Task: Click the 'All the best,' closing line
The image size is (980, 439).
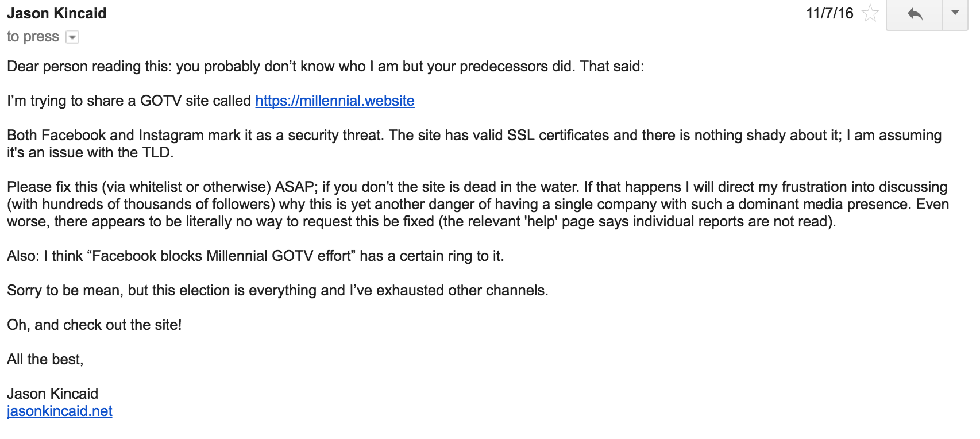Action: pos(45,359)
